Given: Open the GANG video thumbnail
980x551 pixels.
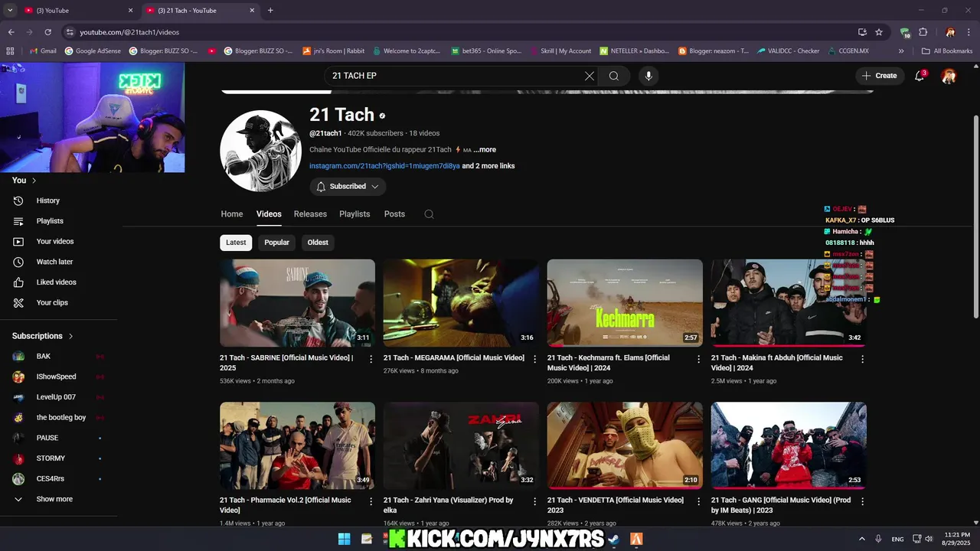Looking at the screenshot, I should [789, 445].
